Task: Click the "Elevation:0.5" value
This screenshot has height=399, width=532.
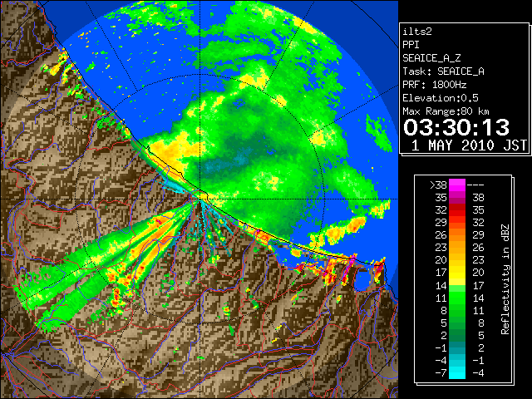Action: point(441,98)
